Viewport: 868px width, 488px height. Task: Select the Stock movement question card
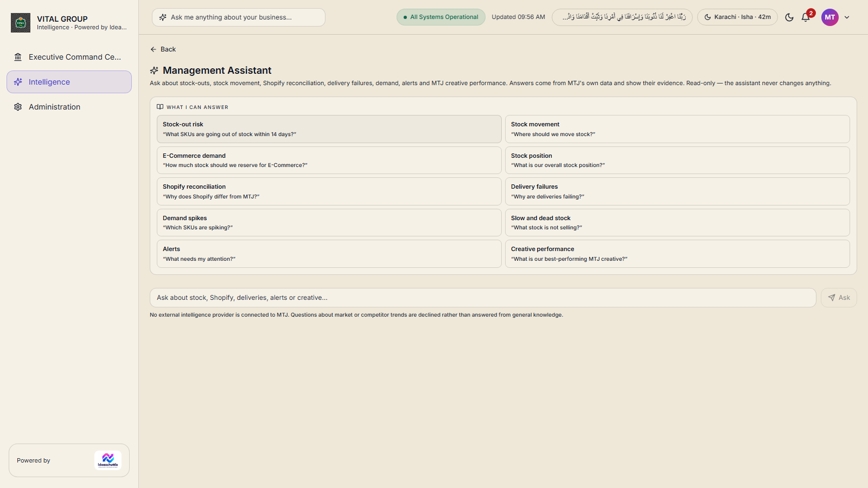tap(677, 129)
